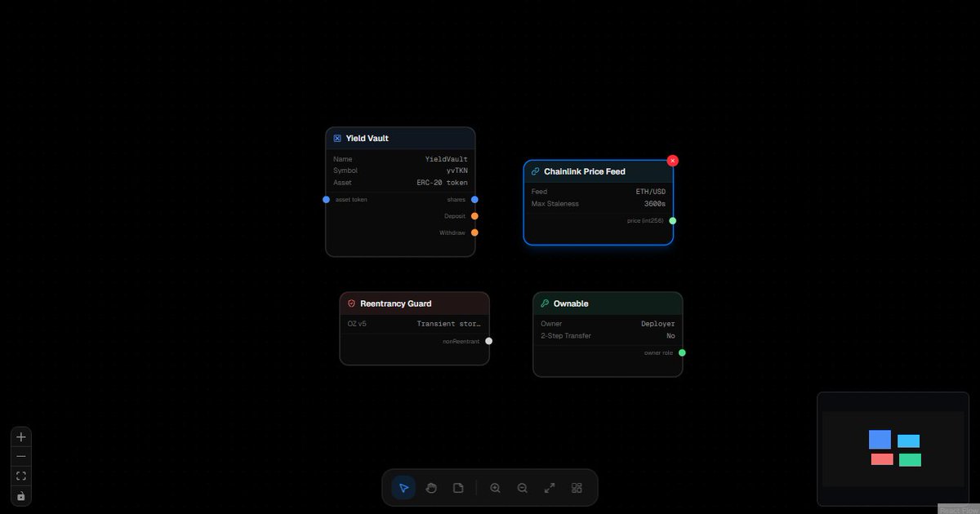Click the ERC-20 token asset value
The height and width of the screenshot is (514, 980).
(x=443, y=183)
